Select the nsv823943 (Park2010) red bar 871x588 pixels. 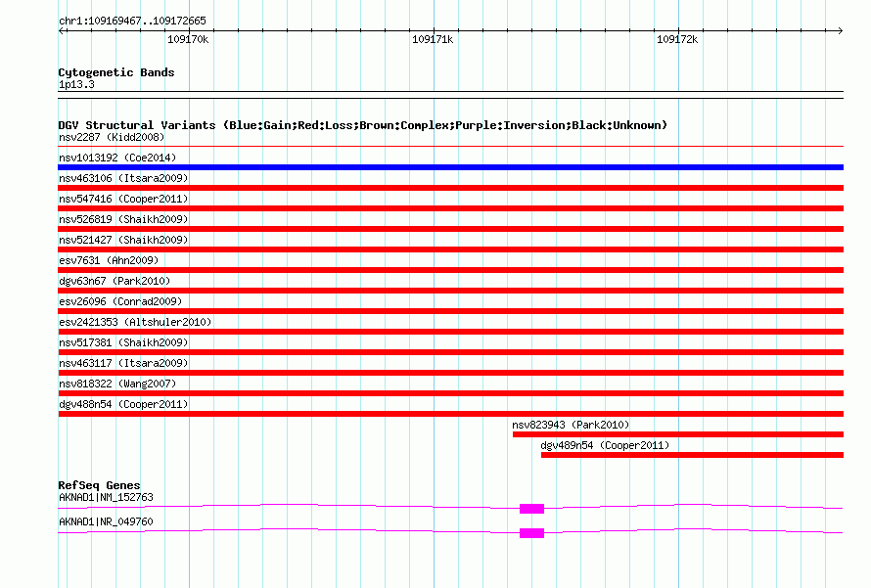point(678,434)
